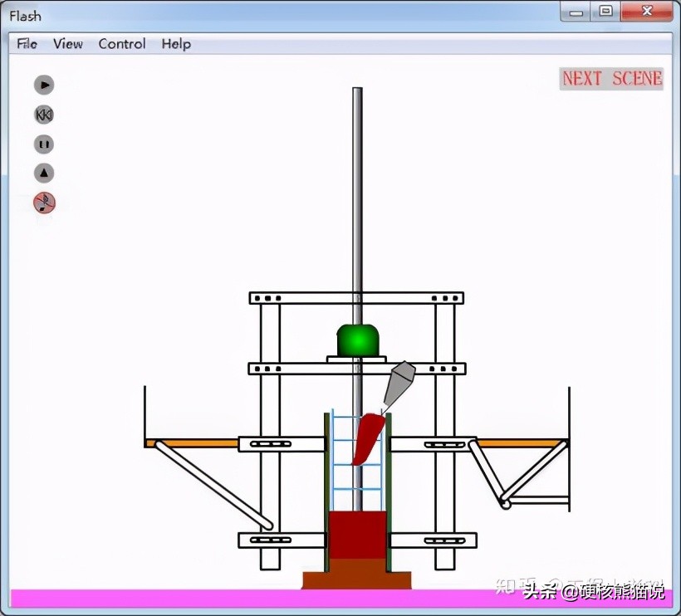Viewport: 681px width, 616px height.
Task: Click the red concrete block at base
Action: (357, 535)
